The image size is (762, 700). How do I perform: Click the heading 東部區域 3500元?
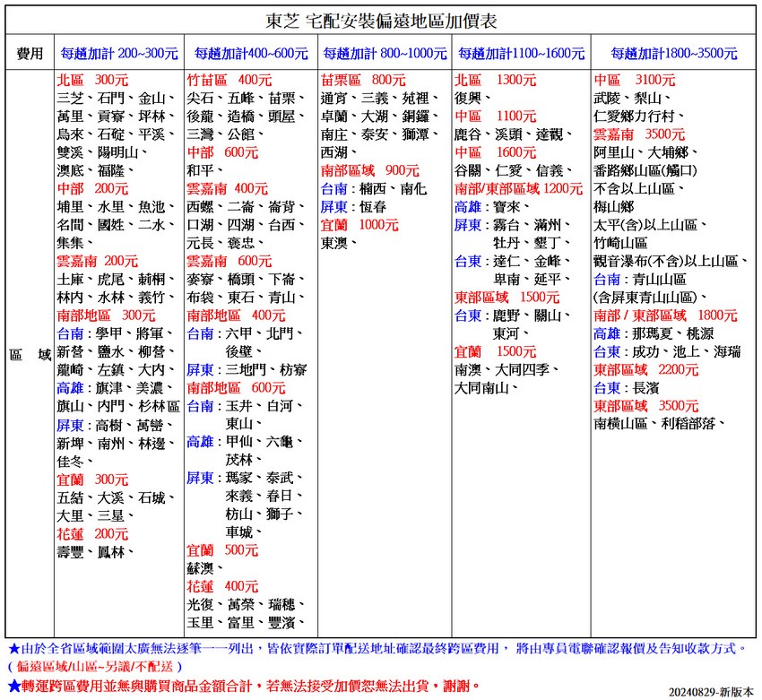click(x=645, y=406)
